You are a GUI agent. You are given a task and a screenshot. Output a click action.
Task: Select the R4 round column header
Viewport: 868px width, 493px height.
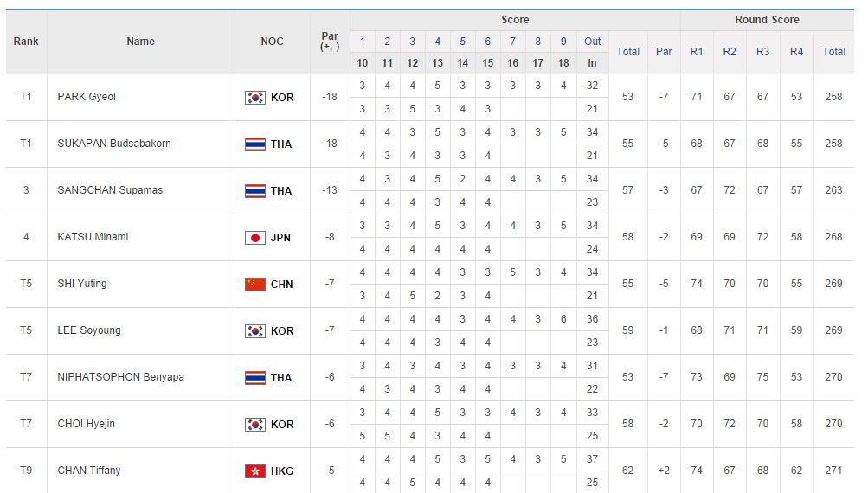point(796,52)
